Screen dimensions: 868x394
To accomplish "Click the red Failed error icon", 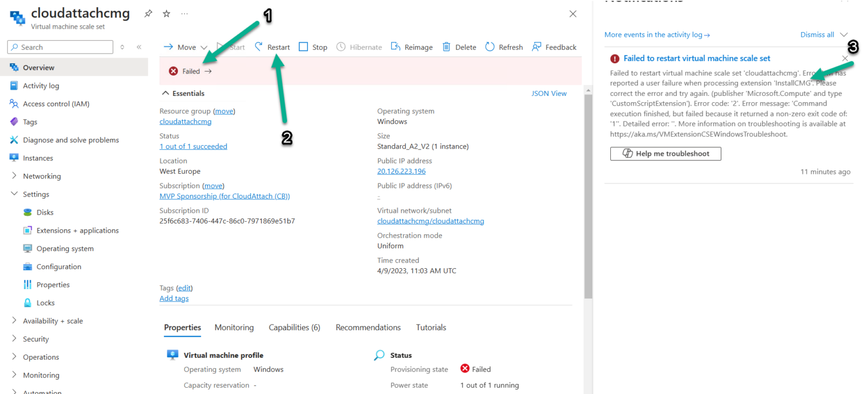I will tap(173, 71).
